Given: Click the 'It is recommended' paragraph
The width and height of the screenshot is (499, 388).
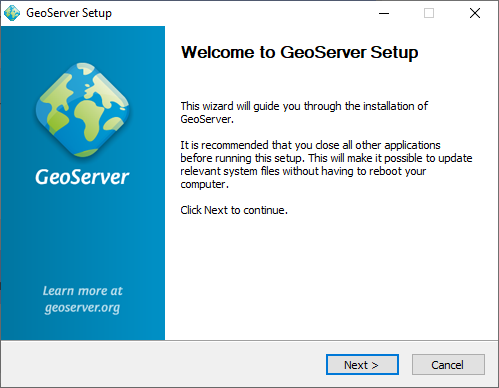Looking at the screenshot, I should [326, 164].
